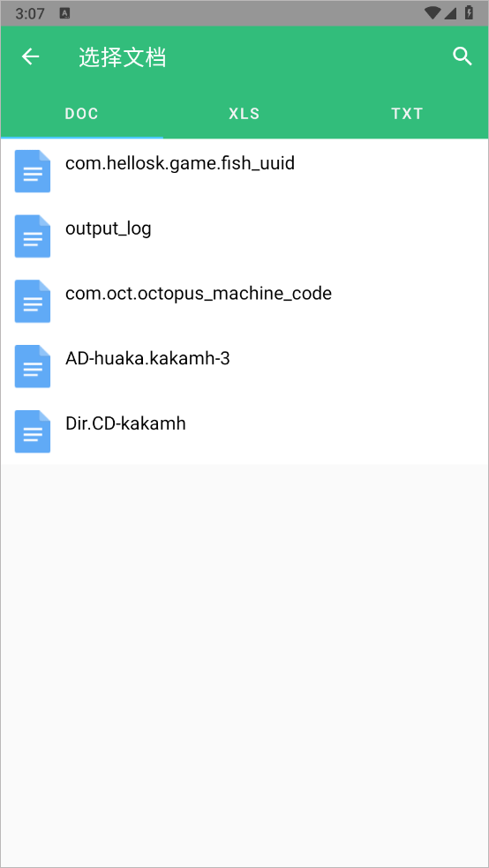
Task: Tap the keyboard indicator icon in status bar
Action: click(x=64, y=13)
